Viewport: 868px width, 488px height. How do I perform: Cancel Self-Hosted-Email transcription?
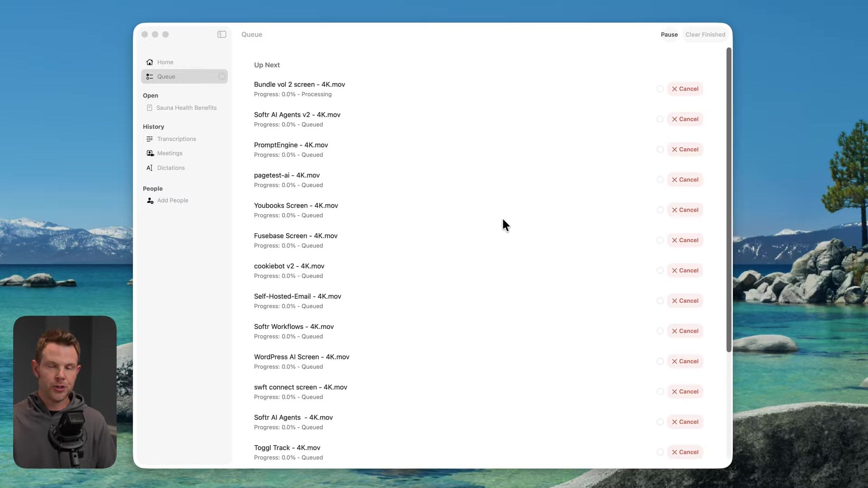point(685,300)
